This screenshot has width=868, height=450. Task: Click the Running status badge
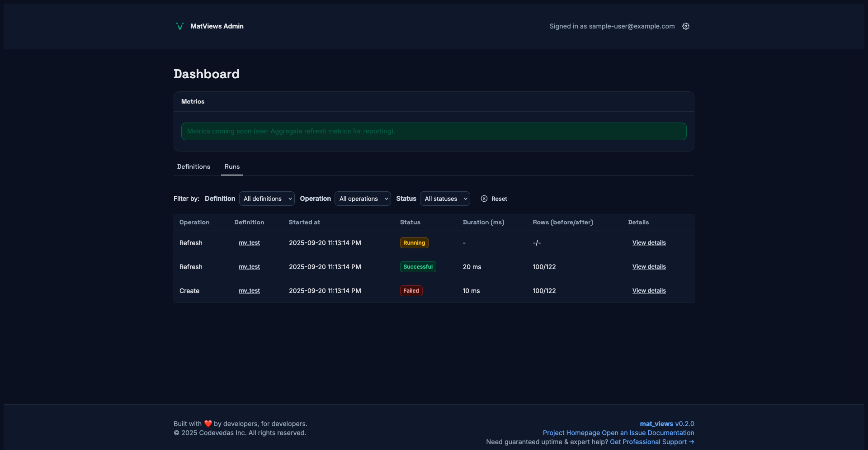(x=414, y=243)
